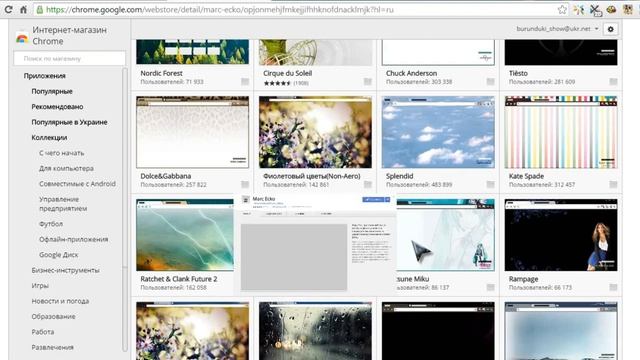Focus the Поиск по магазину search box
640x360 pixels.
point(70,59)
